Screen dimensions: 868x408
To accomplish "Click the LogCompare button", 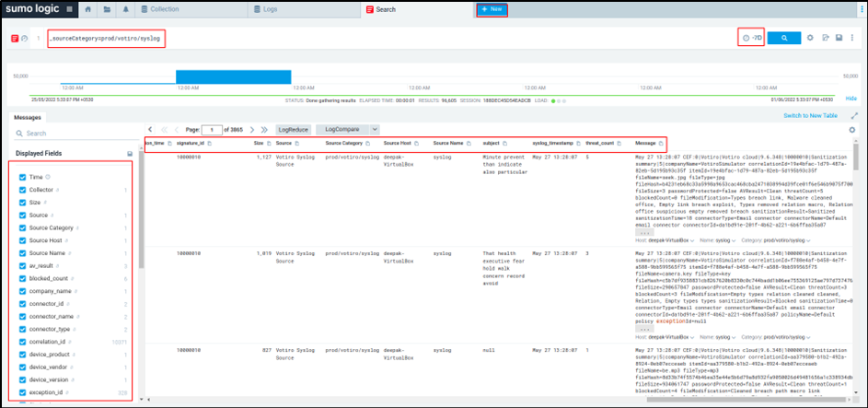I will tap(341, 129).
